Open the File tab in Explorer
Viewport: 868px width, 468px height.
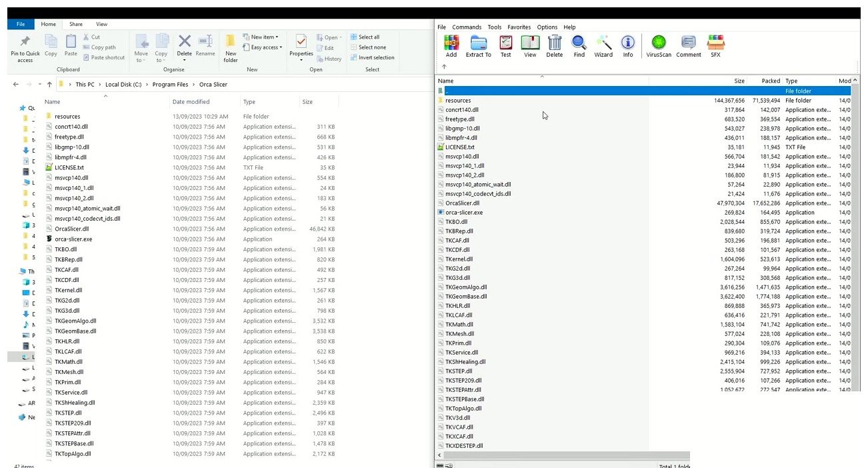pyautogui.click(x=21, y=24)
